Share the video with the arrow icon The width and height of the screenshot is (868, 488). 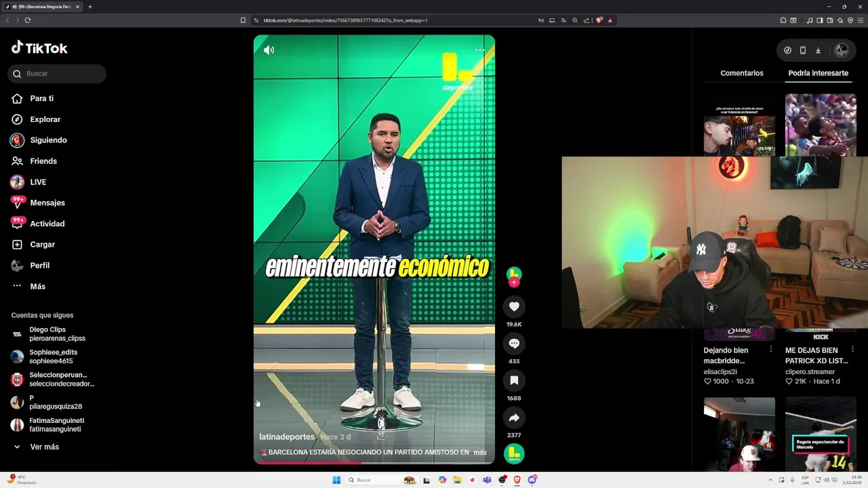click(514, 418)
